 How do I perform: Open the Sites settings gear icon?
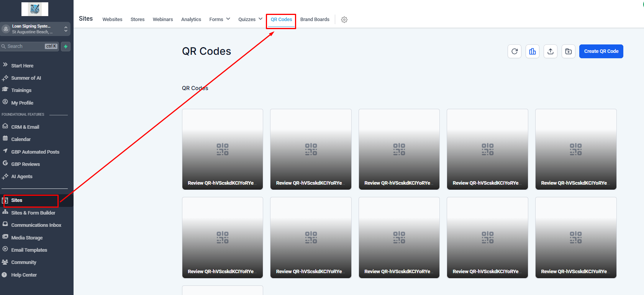tap(344, 20)
